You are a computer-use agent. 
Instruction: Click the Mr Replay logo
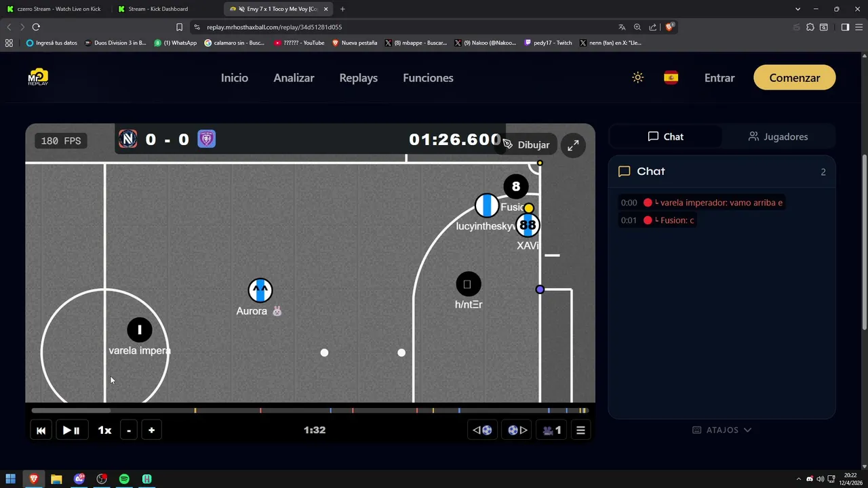(x=38, y=77)
